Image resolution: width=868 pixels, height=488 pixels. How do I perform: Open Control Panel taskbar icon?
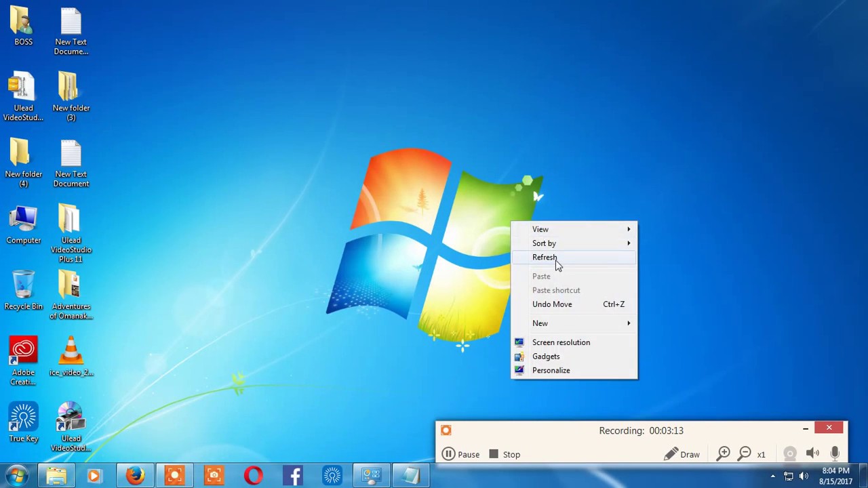coord(372,476)
